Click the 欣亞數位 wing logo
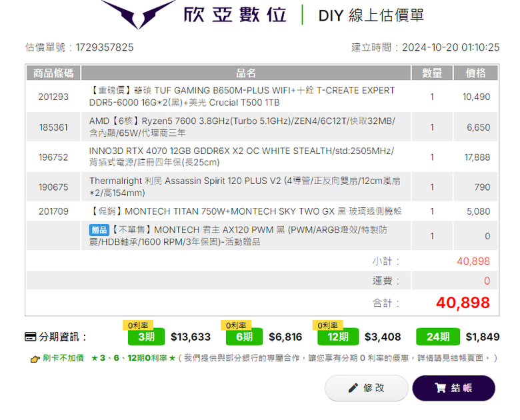 click(138, 13)
